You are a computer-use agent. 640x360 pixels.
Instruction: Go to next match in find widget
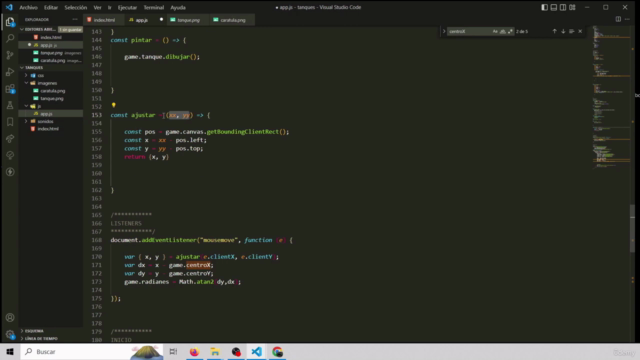pos(563,31)
